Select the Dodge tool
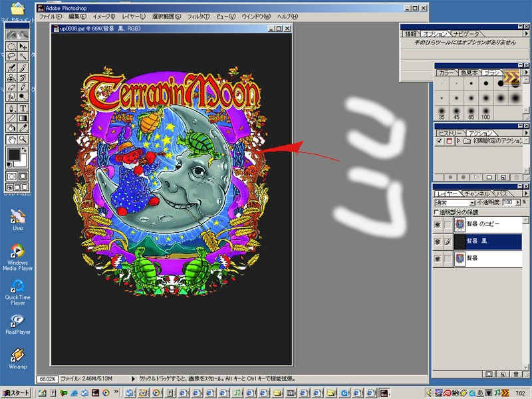532x399 pixels. pyautogui.click(x=23, y=97)
